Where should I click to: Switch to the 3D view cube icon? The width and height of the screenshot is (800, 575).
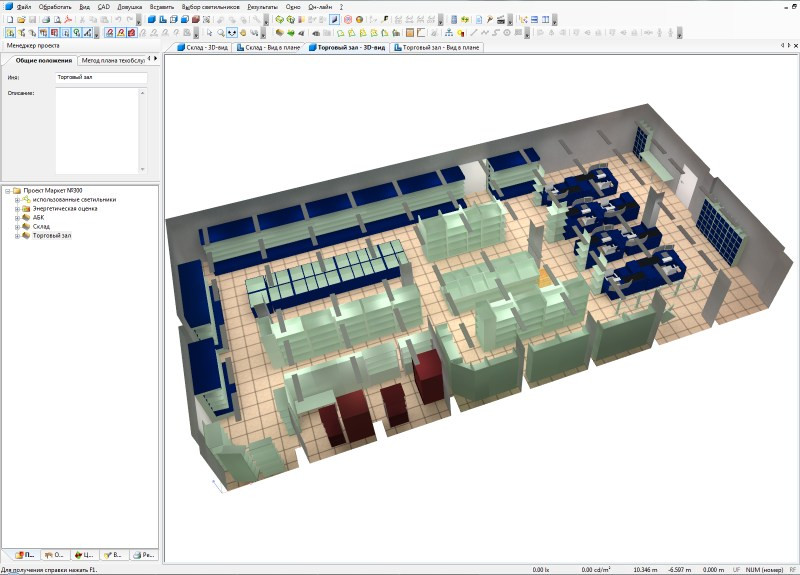152,19
